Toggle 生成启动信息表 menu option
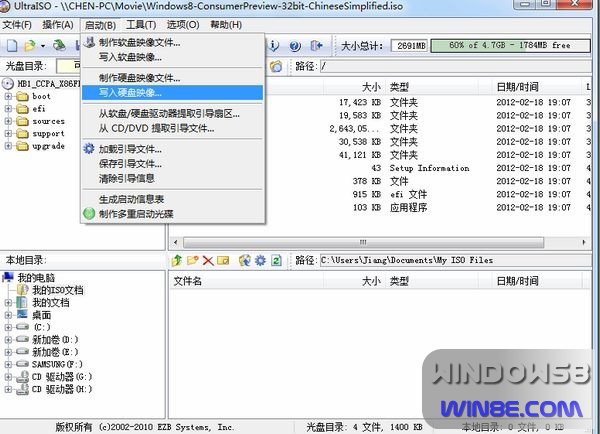The height and width of the screenshot is (434, 600). [173, 199]
